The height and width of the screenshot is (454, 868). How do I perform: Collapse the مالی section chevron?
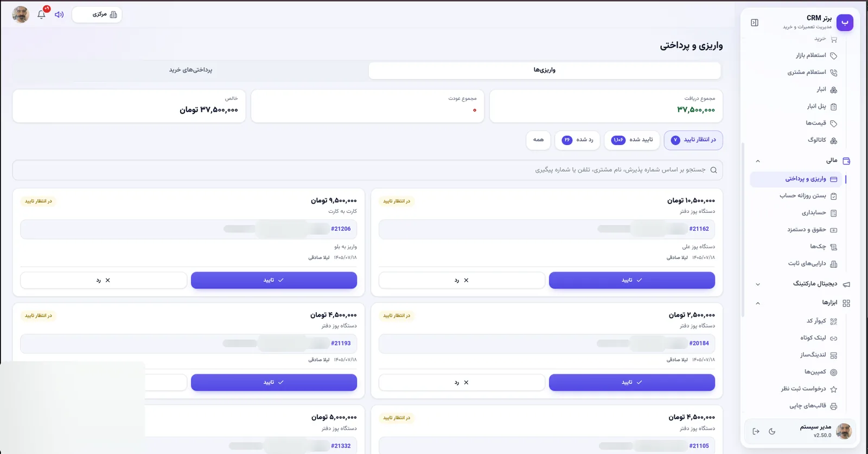[758, 161]
